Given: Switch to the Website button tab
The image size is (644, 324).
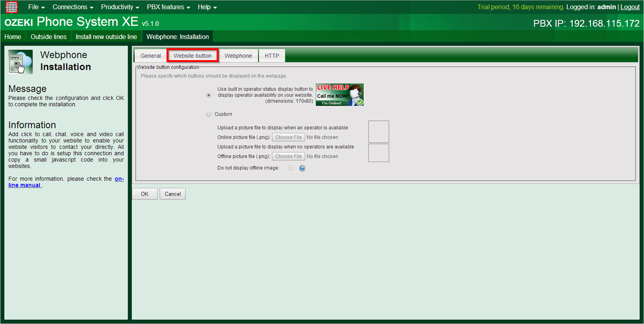Looking at the screenshot, I should point(193,56).
